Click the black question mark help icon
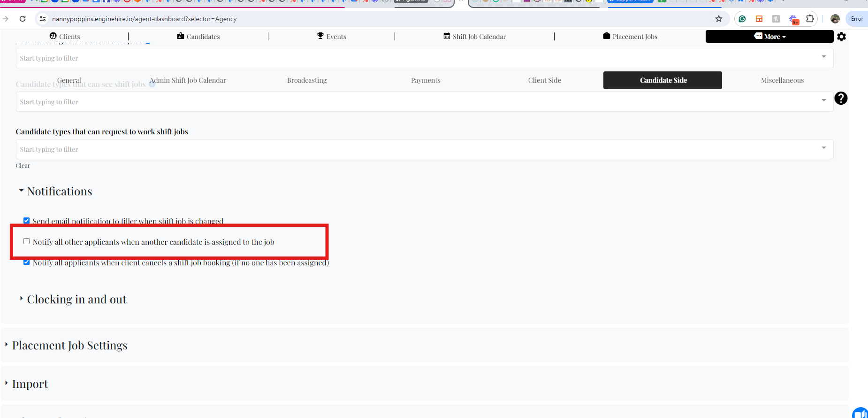The image size is (868, 418). coord(841,98)
